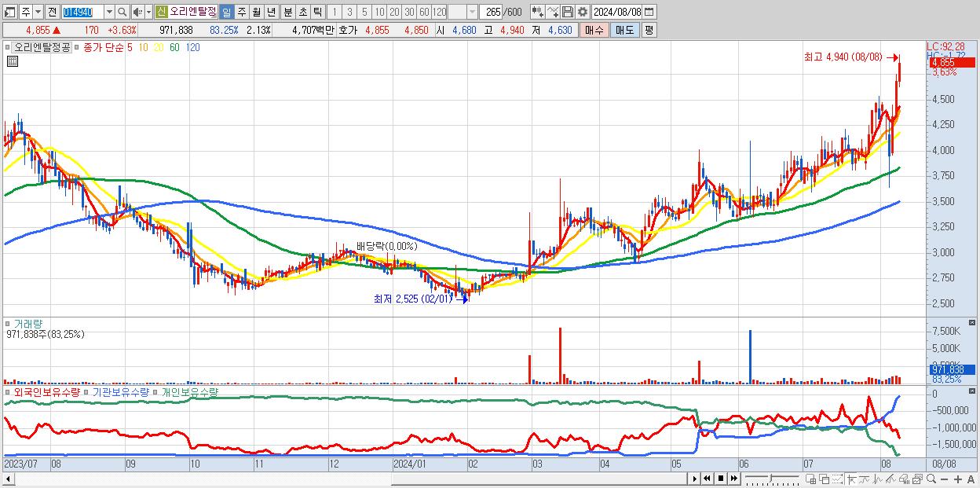Switch to 초 second chart period
This screenshot has width=980, height=488.
point(302,12)
